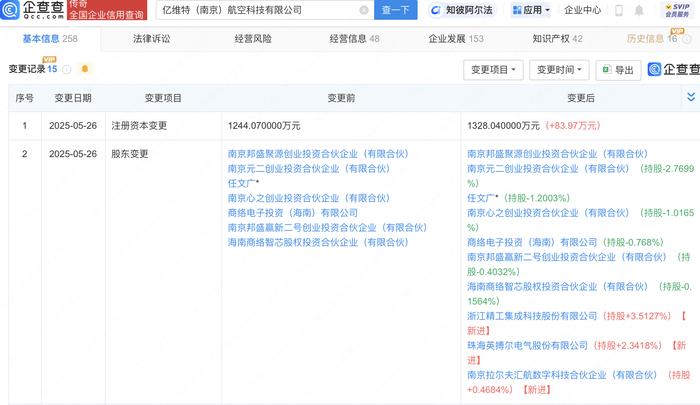
Task: Click the 变更日期 column header
Action: 73,98
